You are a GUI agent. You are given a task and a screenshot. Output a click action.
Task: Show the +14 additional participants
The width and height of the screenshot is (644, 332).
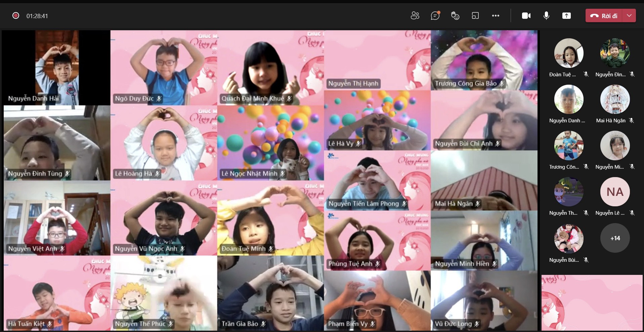click(x=615, y=238)
